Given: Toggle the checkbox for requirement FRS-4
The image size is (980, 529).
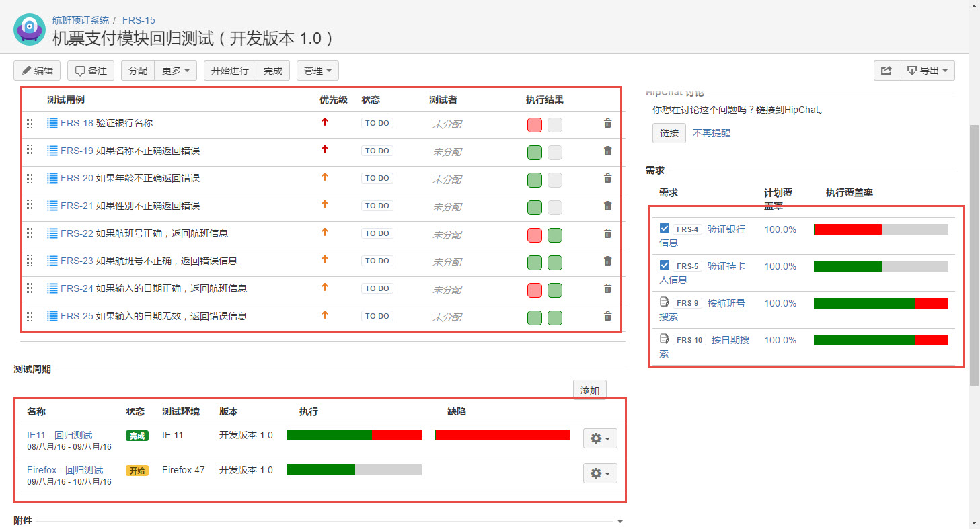Looking at the screenshot, I should point(665,229).
